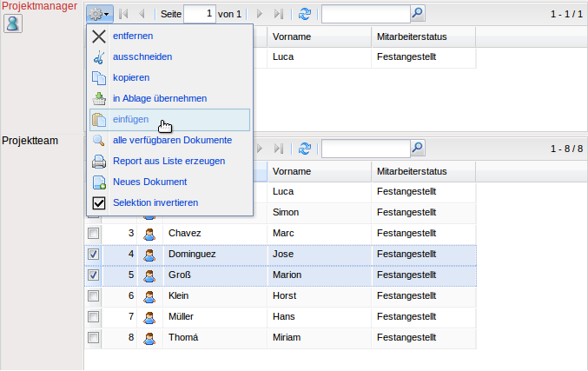Image resolution: width=588 pixels, height=371 pixels.
Task: Choose 'einfügen' in the context menu
Action: pyautogui.click(x=130, y=120)
